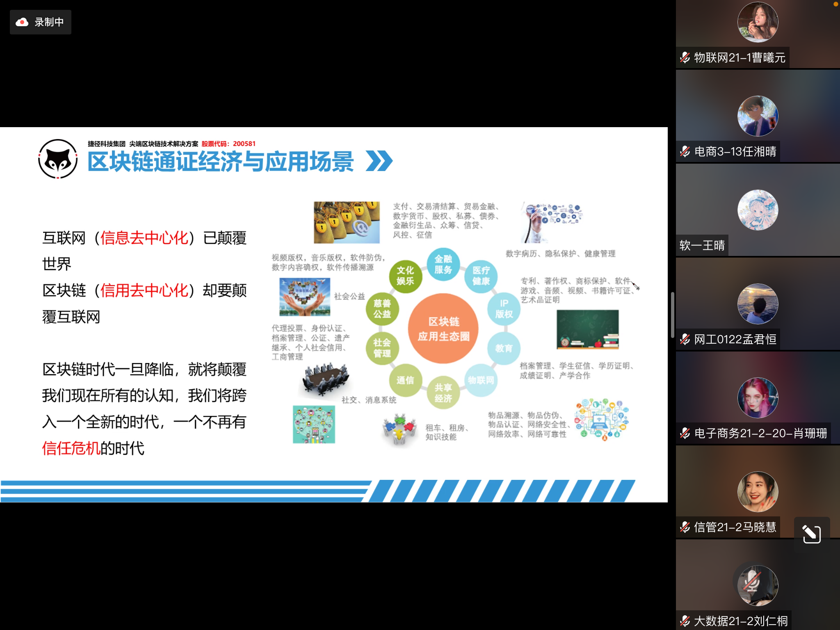840x630 pixels.
Task: Open the annotation pencil button
Action: (812, 534)
